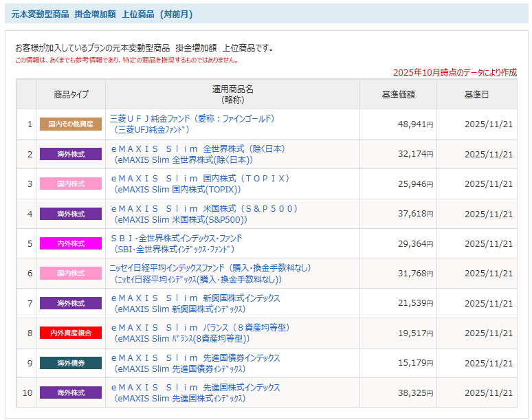Viewport: 532px width, 420px height.
Task: Select the price 31,768円
Action: pos(415,274)
